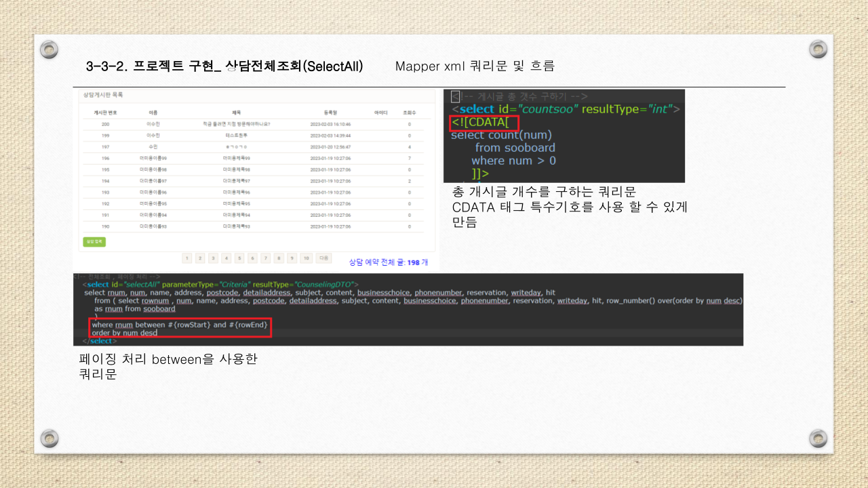Screen dimensions: 868x488
Task: Click the 다음 pagination button
Action: click(323, 258)
